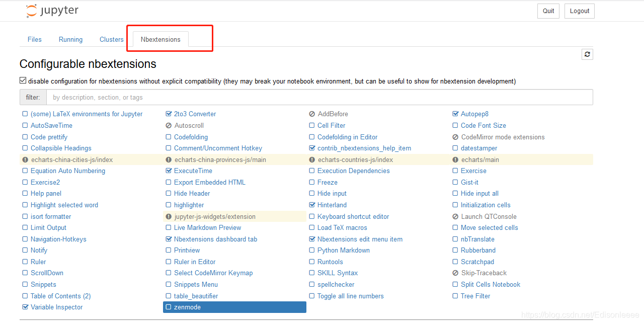Image resolution: width=644 pixels, height=324 pixels.
Task: Uncheck the Hinterland checkbox
Action: 312,205
